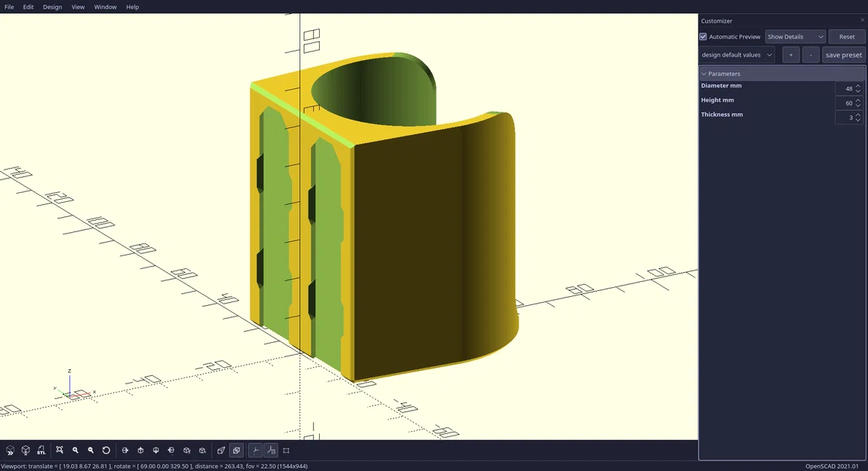
Task: Click the plus button to add preset
Action: 790,55
